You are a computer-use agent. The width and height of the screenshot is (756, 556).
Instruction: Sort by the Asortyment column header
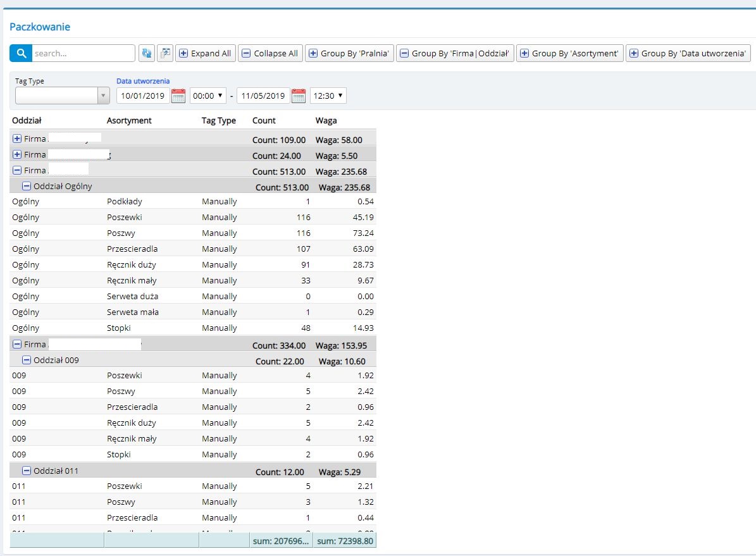(129, 121)
